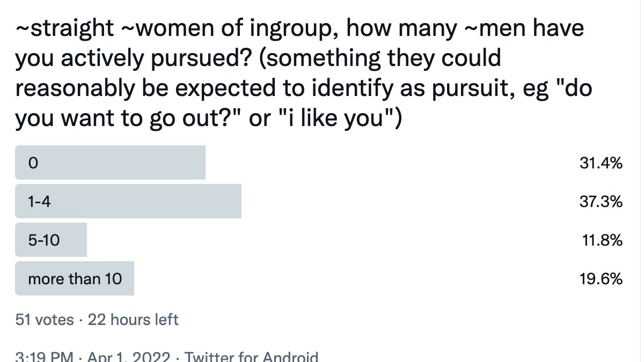
Task: Click the "51 votes" count
Action: point(45,320)
